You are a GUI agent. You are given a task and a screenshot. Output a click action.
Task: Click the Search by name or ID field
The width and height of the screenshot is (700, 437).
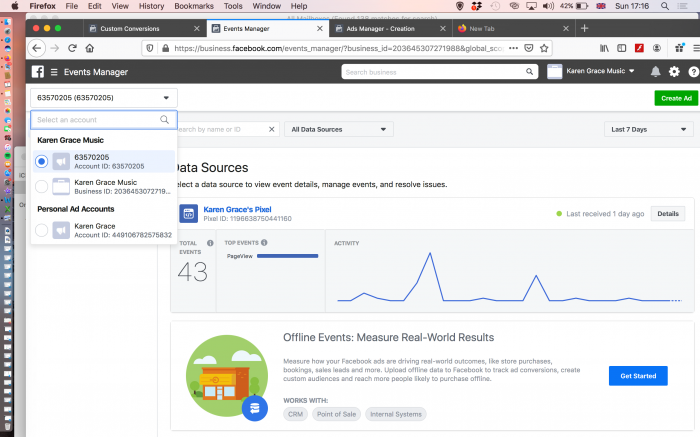tap(228, 129)
